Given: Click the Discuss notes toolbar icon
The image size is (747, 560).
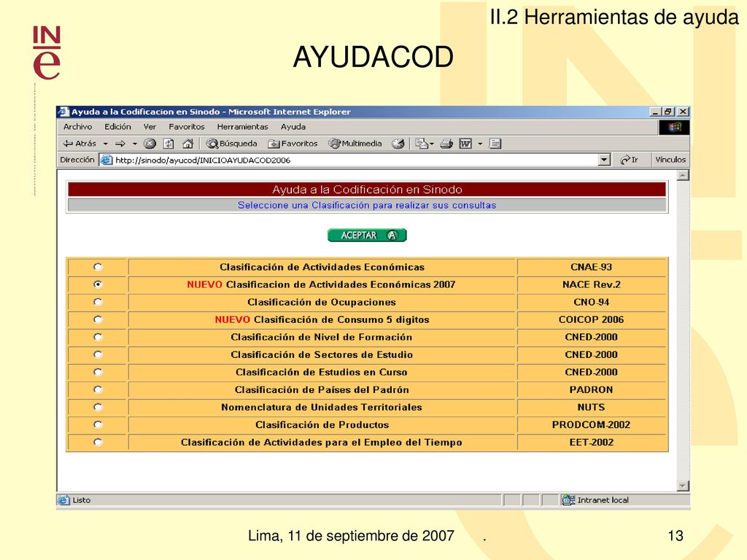Looking at the screenshot, I should click(x=495, y=144).
